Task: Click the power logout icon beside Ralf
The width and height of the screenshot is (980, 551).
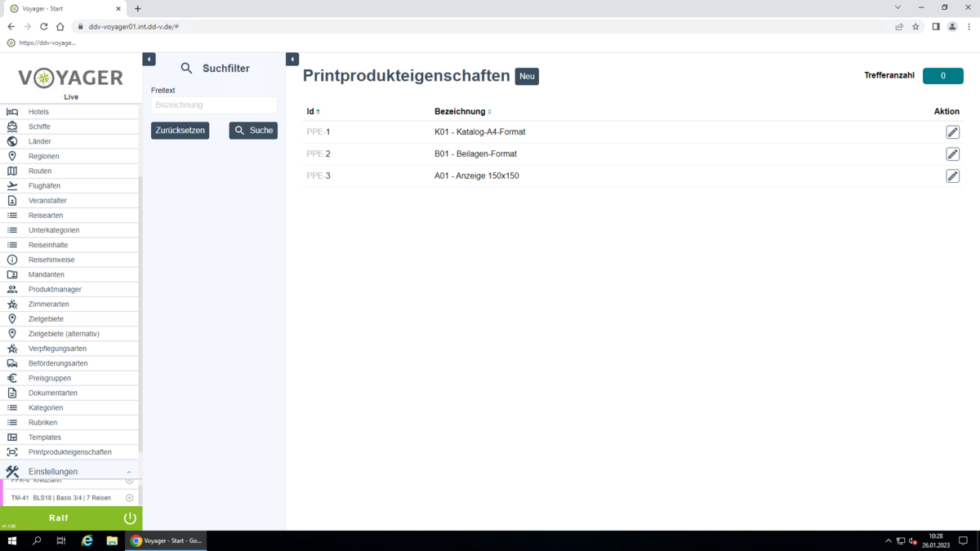Action: (x=130, y=518)
